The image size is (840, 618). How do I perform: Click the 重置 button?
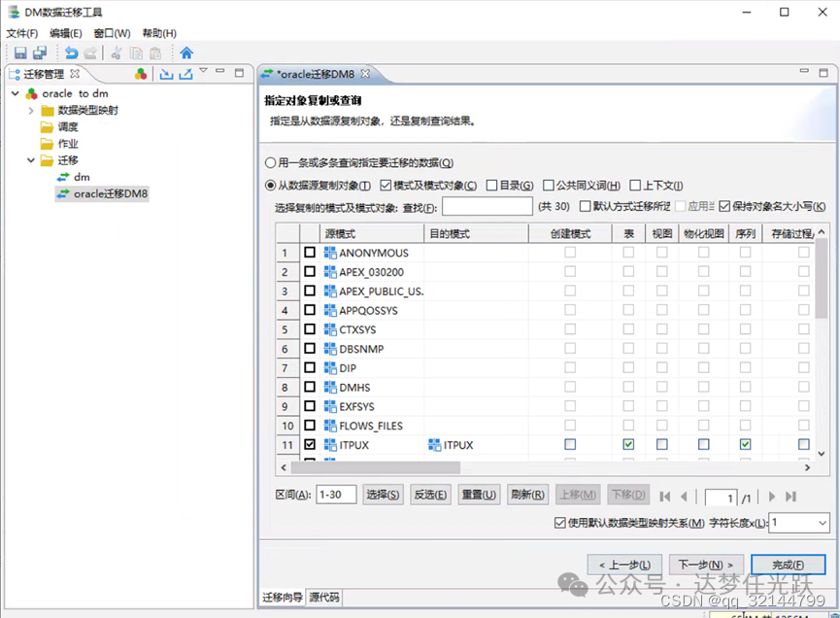coord(479,495)
